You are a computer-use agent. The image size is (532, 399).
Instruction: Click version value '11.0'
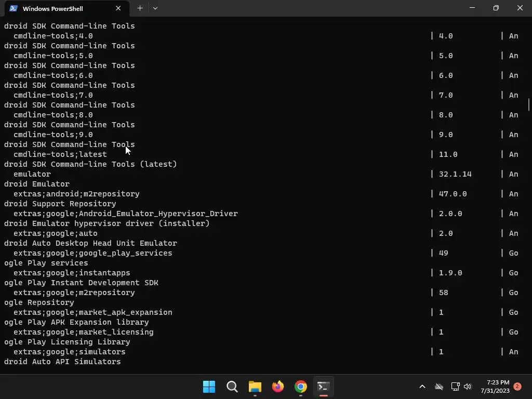pyautogui.click(x=448, y=154)
